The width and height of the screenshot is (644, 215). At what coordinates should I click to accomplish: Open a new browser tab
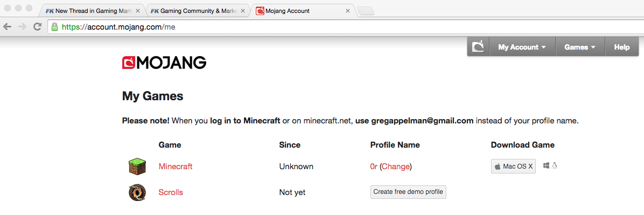point(366,11)
